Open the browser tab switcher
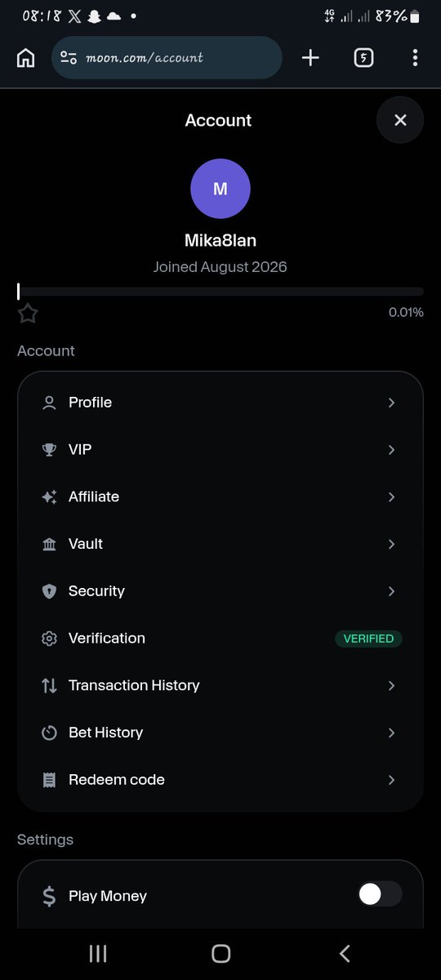This screenshot has width=441, height=980. 363,58
